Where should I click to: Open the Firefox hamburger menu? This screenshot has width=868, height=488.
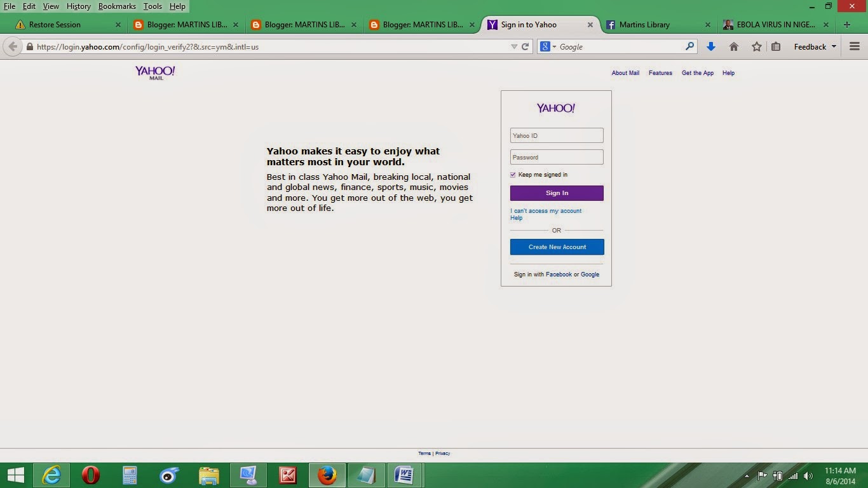(855, 46)
